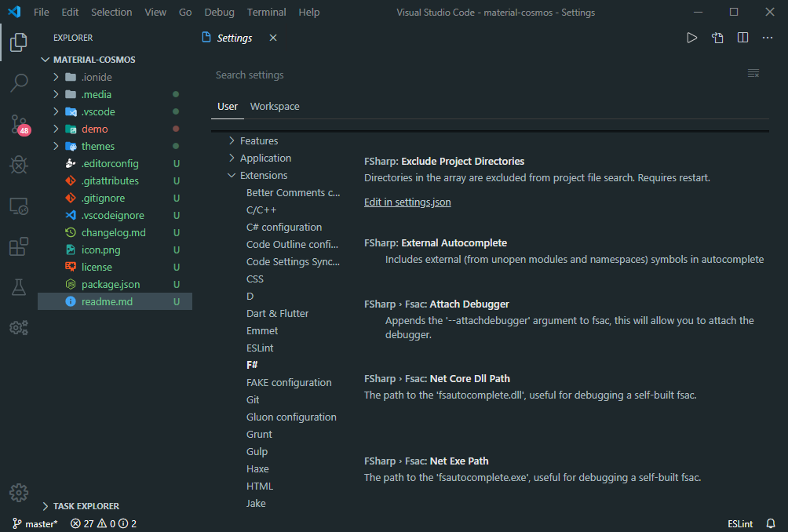Click the VS Code logo icon
The image size is (788, 532).
pyautogui.click(x=15, y=12)
